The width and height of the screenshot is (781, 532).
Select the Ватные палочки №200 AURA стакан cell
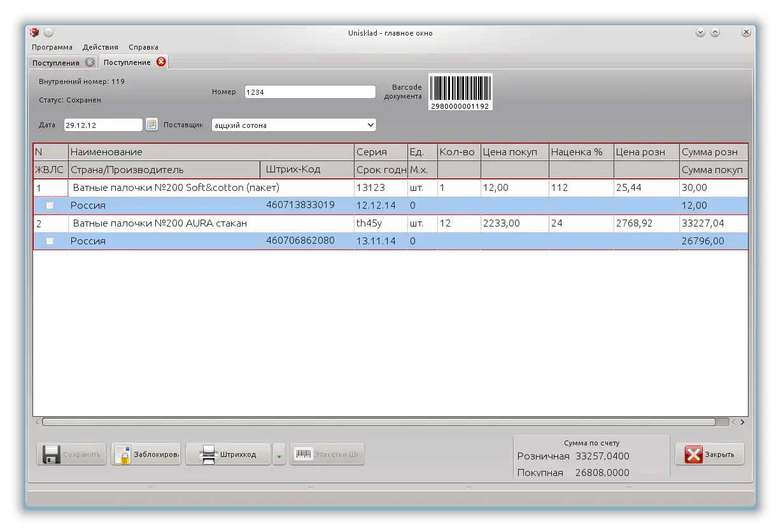click(x=211, y=224)
